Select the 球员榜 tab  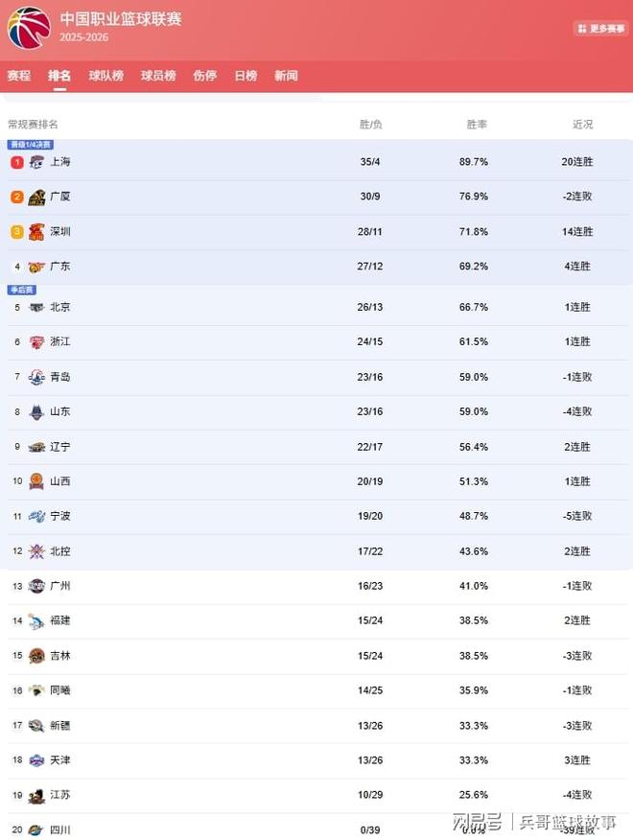click(x=158, y=76)
